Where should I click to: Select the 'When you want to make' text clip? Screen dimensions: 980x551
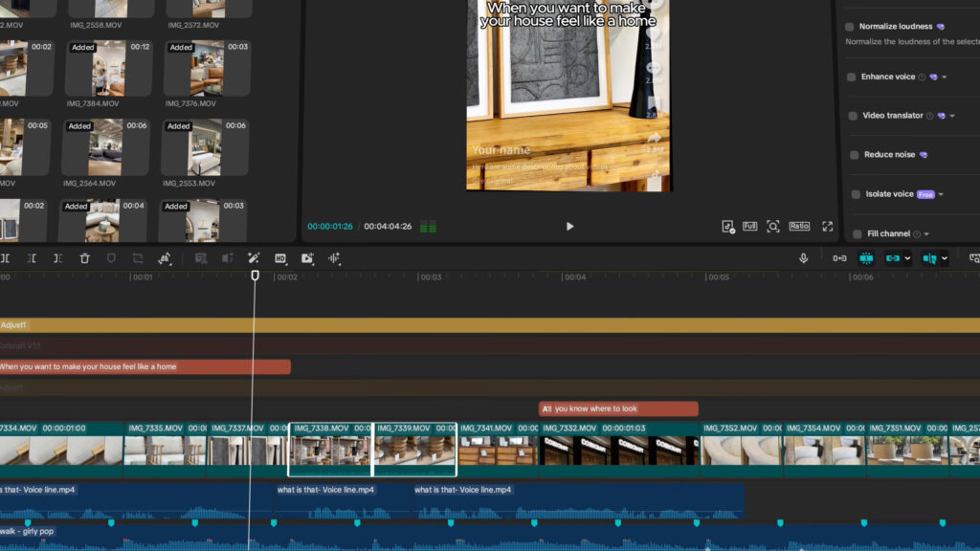tap(145, 366)
